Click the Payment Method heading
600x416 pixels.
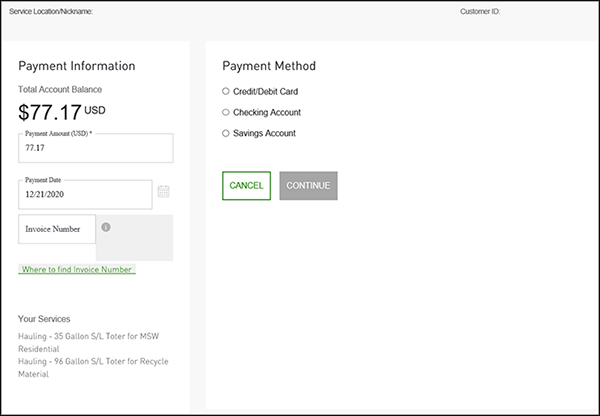coord(268,66)
